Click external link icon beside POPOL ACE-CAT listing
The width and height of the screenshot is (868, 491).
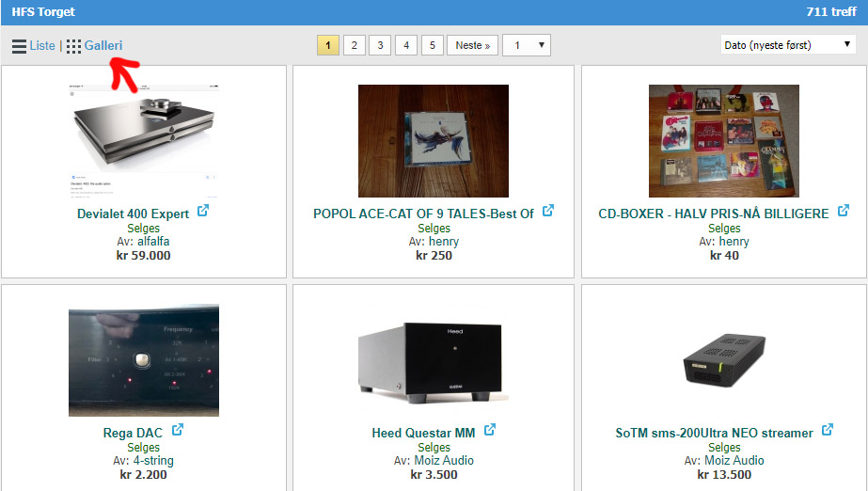point(548,211)
